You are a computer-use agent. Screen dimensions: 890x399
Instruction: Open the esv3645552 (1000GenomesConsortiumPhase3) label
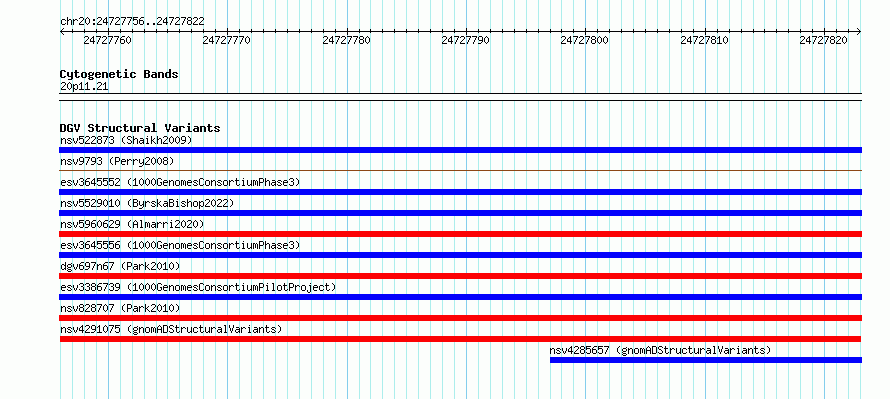(x=180, y=182)
